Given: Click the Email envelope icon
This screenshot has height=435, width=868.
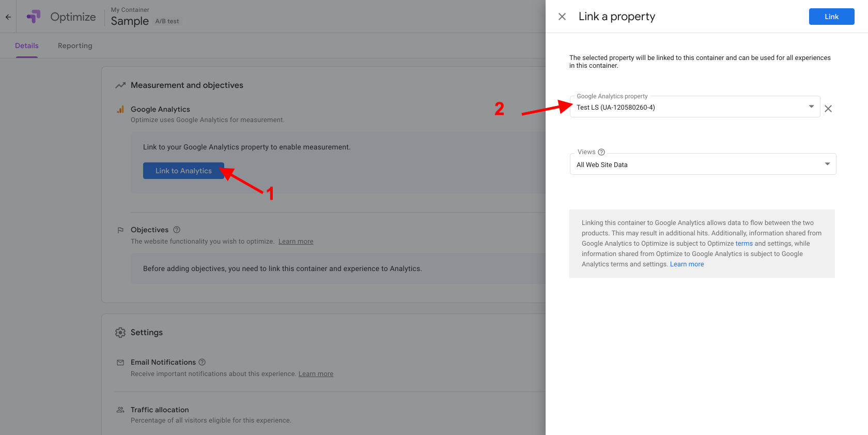Looking at the screenshot, I should coord(120,363).
